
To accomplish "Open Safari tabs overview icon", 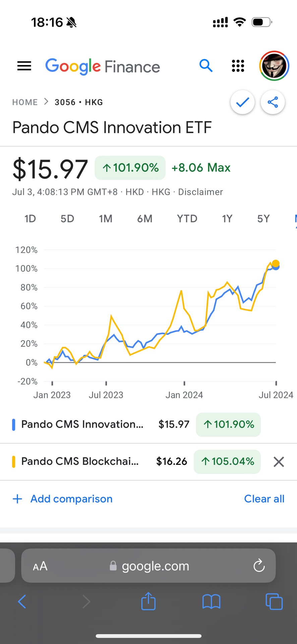I will point(274,601).
